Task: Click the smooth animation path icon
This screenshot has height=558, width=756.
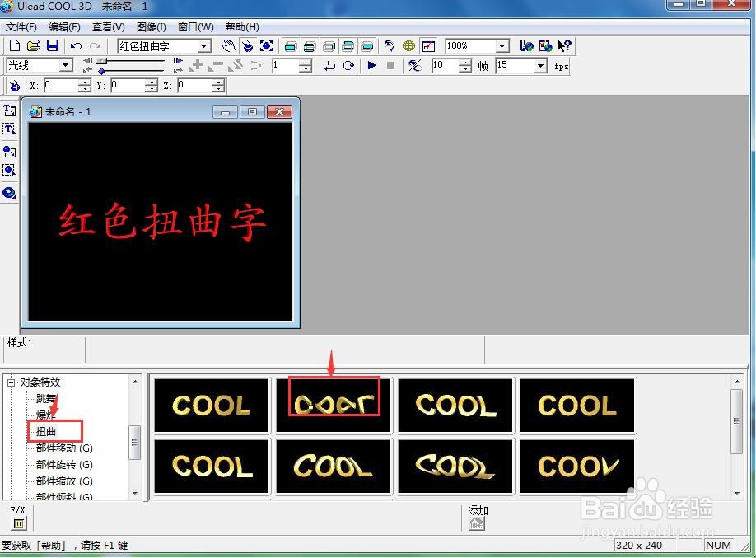Action: tap(255, 65)
